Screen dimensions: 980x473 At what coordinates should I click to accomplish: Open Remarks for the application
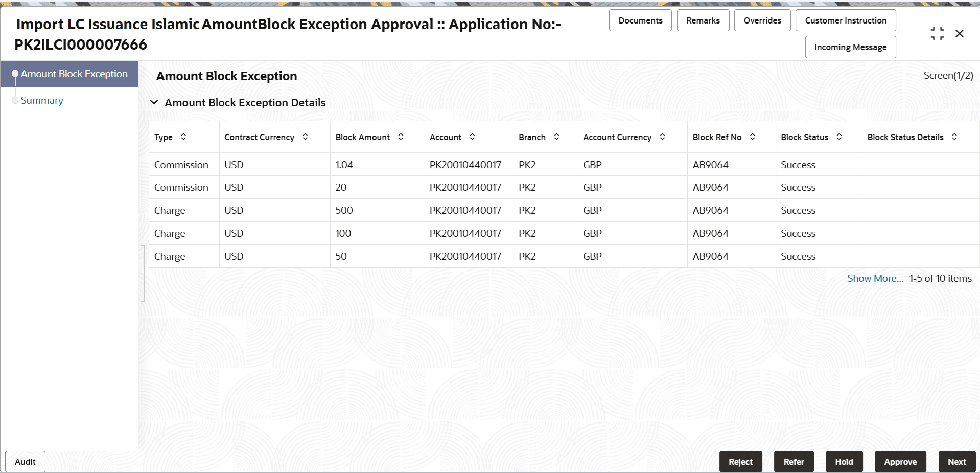(x=703, y=20)
